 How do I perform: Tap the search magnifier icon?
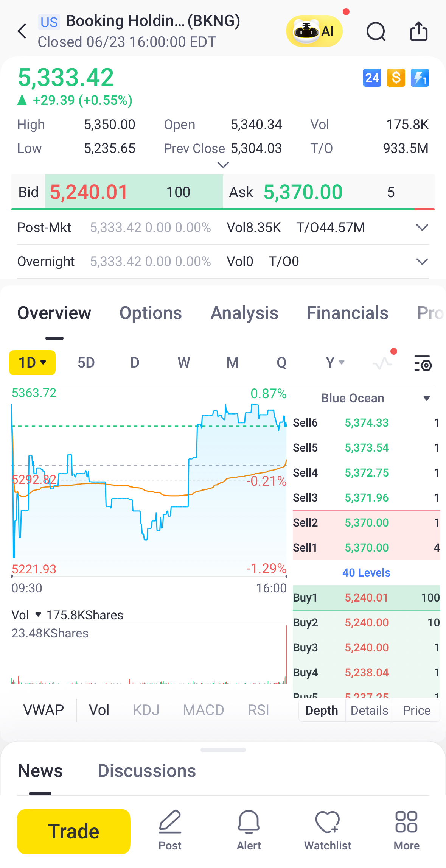coord(376,31)
